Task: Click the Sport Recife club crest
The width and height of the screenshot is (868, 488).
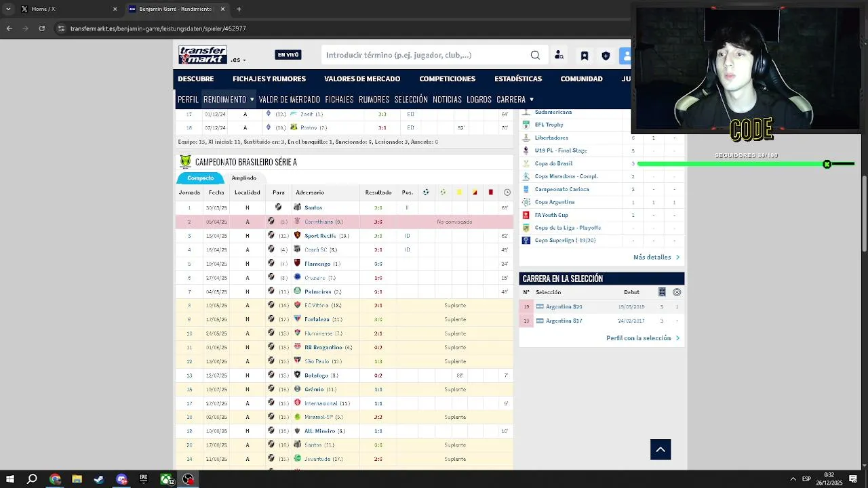Action: [297, 235]
